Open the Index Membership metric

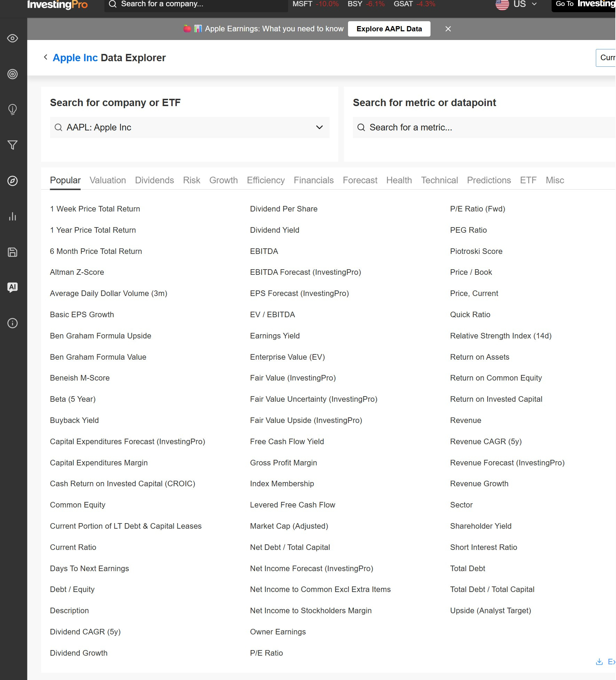282,484
